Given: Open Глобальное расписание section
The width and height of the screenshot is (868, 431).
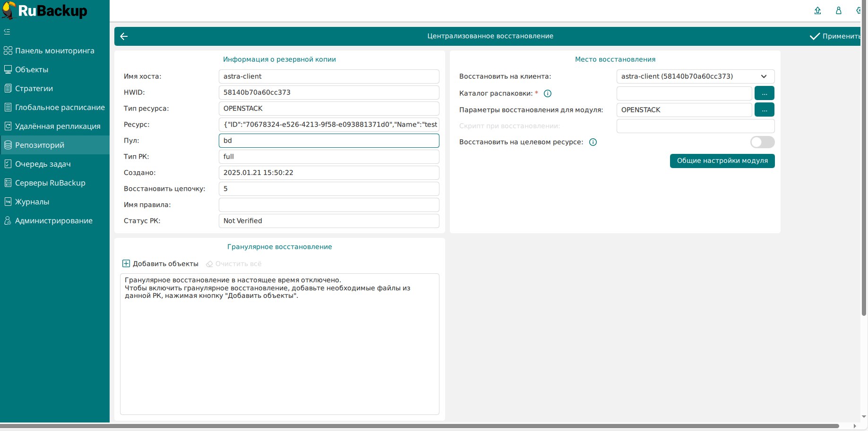Looking at the screenshot, I should pos(55,107).
